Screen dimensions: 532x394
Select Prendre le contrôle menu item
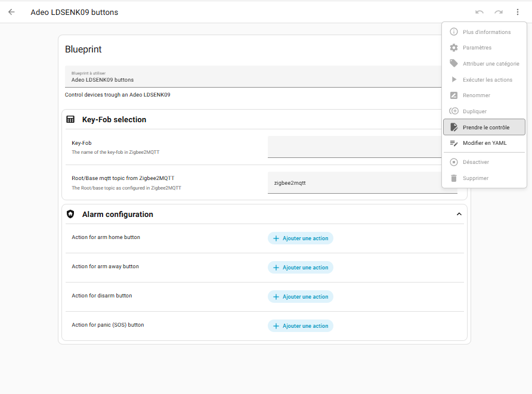tap(484, 127)
